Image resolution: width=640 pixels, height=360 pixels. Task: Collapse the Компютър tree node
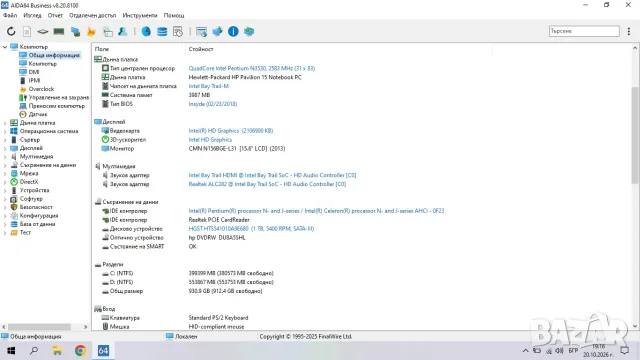pyautogui.click(x=5, y=47)
